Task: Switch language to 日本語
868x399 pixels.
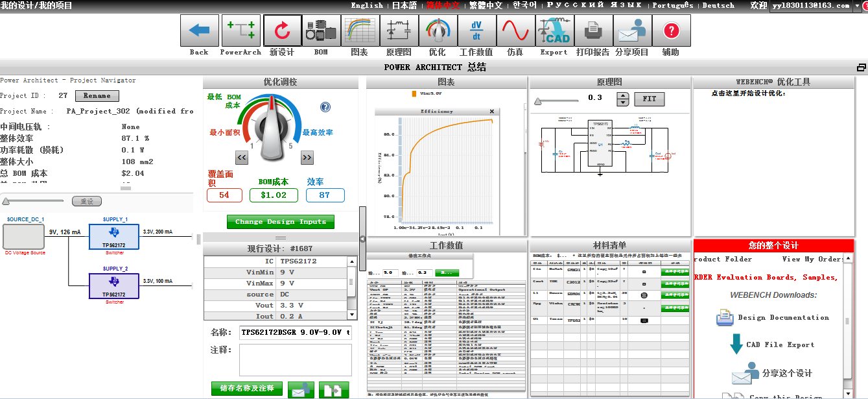Action: (x=405, y=5)
